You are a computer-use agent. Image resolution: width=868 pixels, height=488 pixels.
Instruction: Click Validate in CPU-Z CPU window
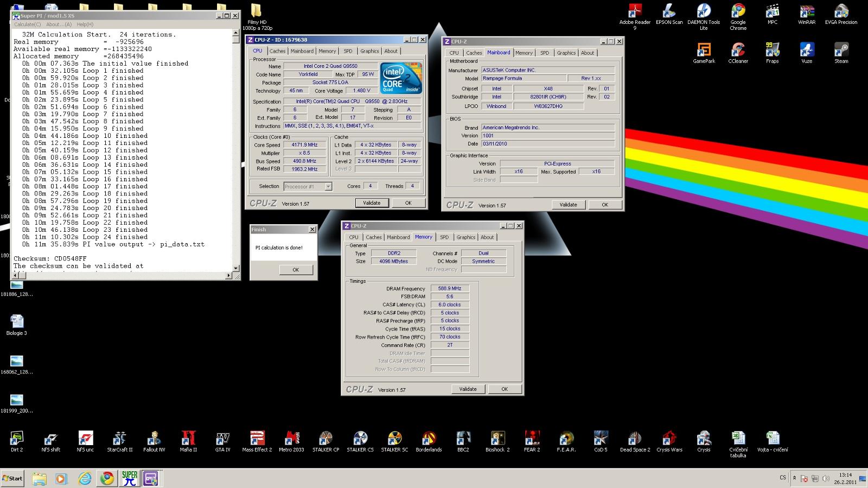pyautogui.click(x=372, y=203)
